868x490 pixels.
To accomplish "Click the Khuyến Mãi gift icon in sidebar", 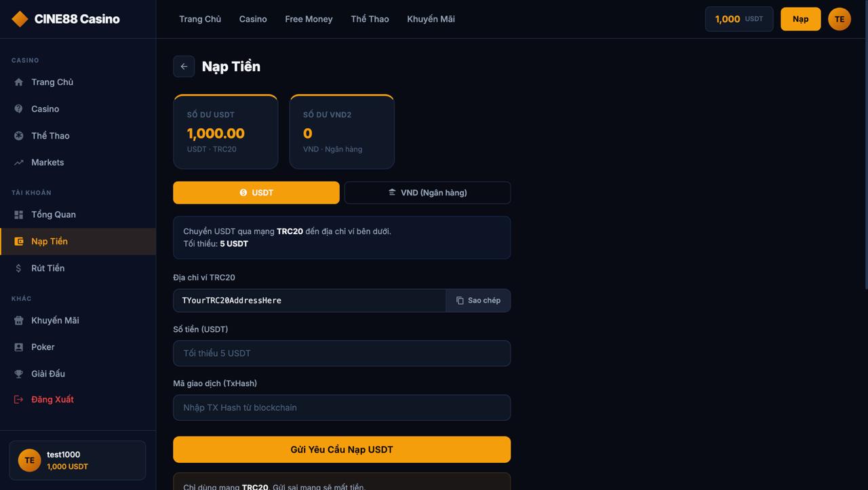I will point(19,320).
